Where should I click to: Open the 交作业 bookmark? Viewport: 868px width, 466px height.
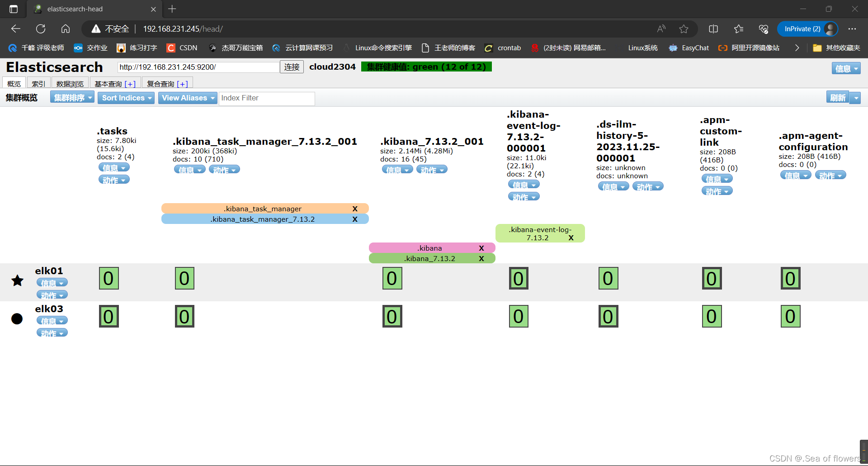[x=90, y=48]
